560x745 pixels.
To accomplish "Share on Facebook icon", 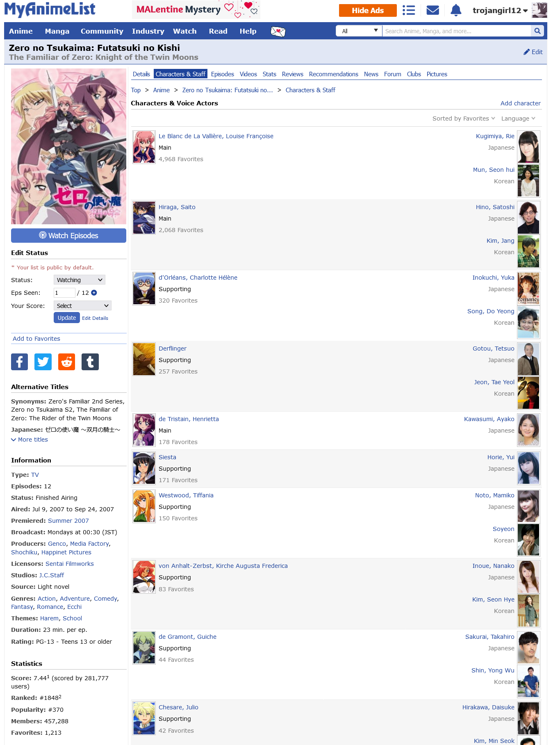I will pos(20,362).
